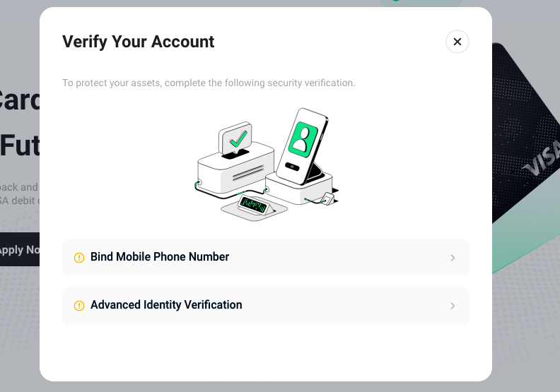The height and width of the screenshot is (392, 560).
Task: Click the green user avatar on phone screen
Action: pyautogui.click(x=303, y=139)
